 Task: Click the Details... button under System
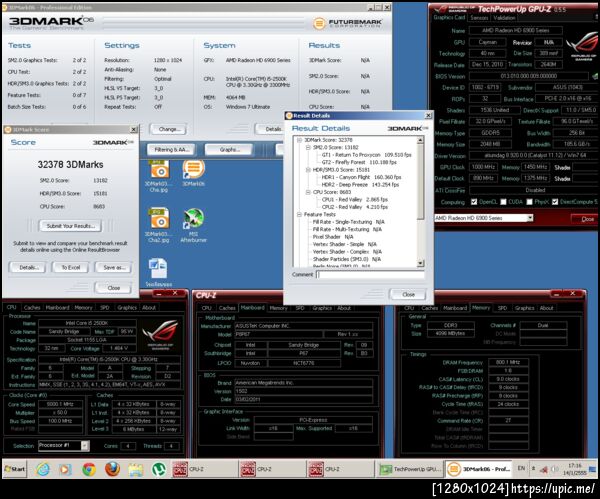[x=269, y=129]
